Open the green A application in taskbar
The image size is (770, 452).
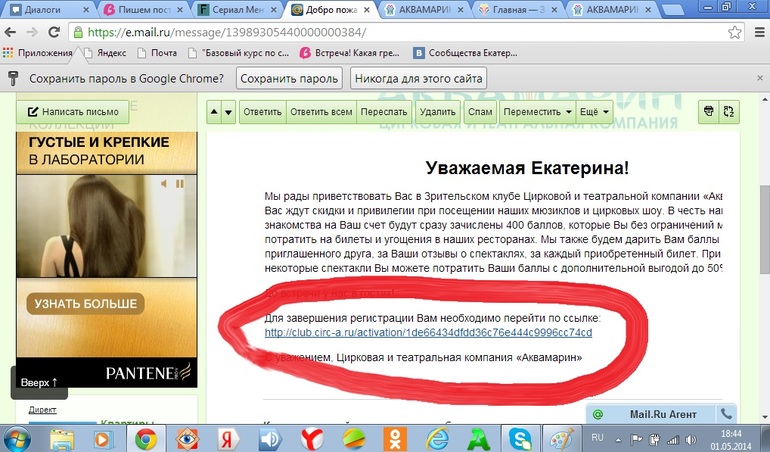pos(479,439)
